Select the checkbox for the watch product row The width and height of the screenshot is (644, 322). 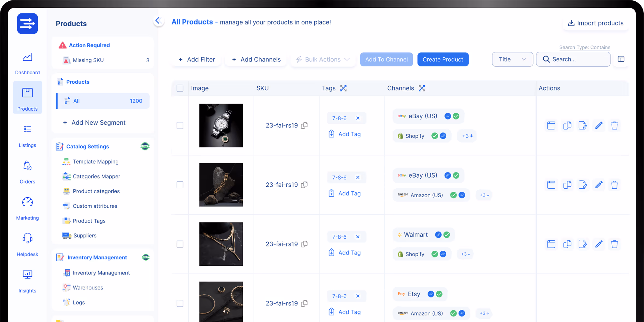point(180,125)
